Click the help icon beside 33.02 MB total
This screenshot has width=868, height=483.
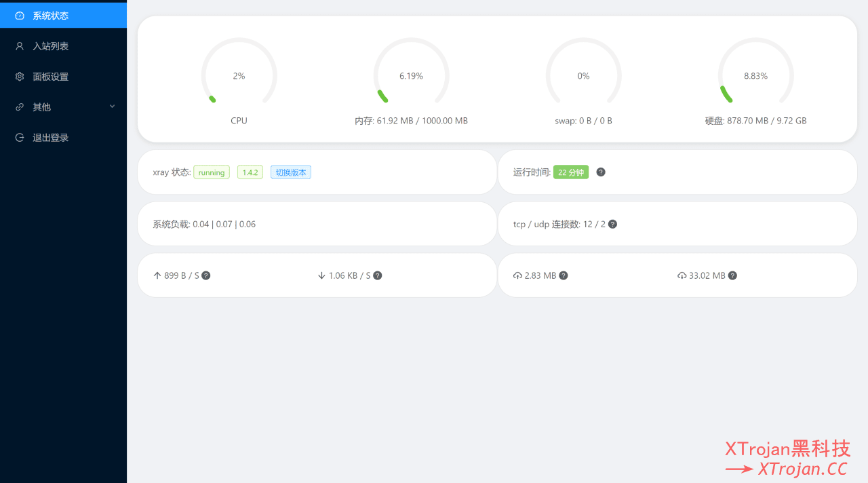[732, 275]
